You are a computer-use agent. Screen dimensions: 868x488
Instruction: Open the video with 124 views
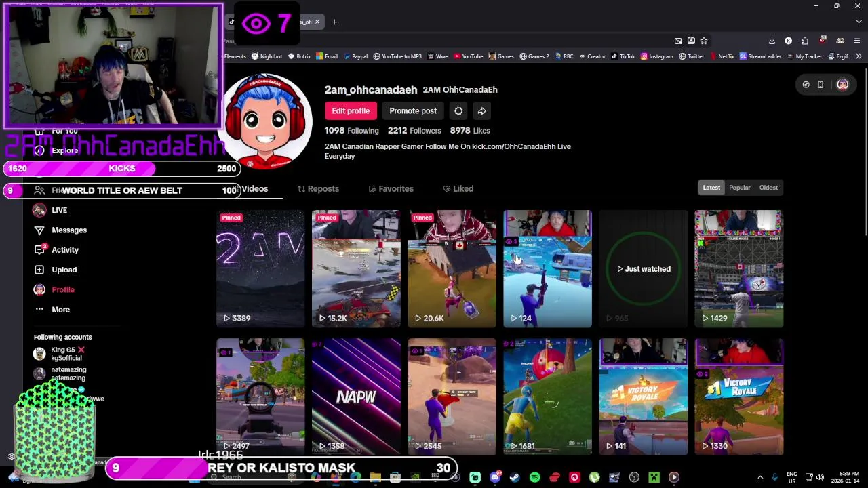[x=547, y=269]
